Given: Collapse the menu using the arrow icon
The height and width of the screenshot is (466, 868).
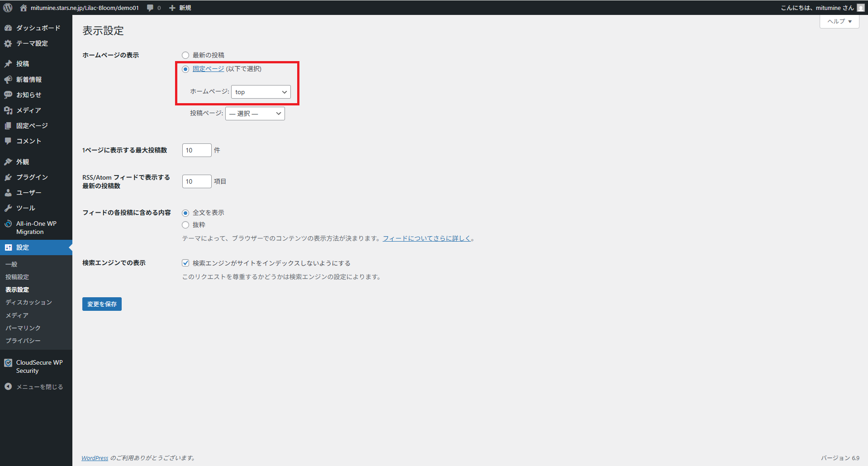Looking at the screenshot, I should (x=8, y=387).
